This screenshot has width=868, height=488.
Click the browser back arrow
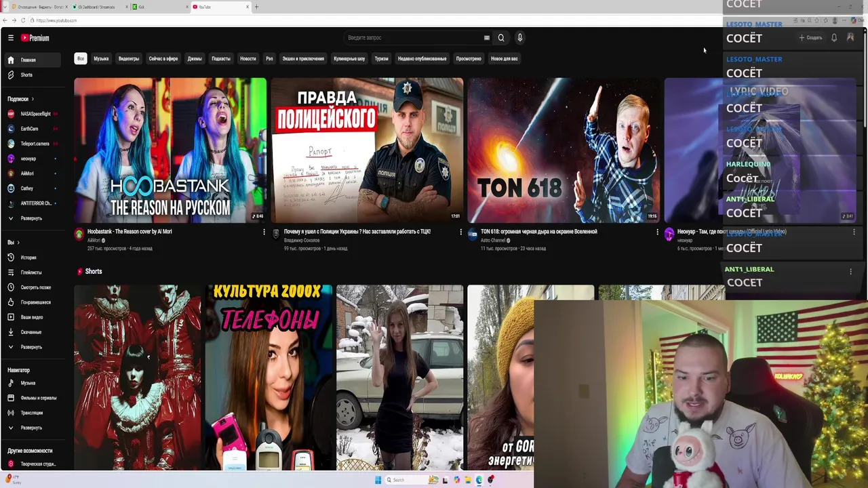coord(5,20)
